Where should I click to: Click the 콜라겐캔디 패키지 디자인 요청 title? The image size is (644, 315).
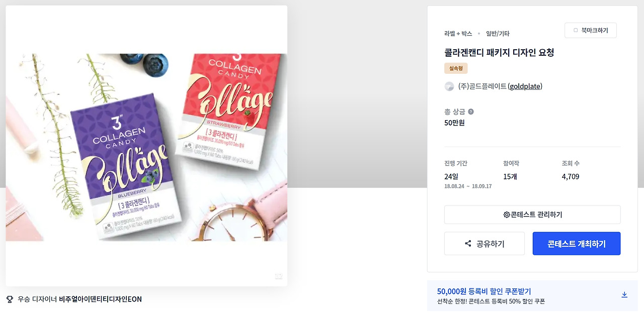[x=499, y=52]
